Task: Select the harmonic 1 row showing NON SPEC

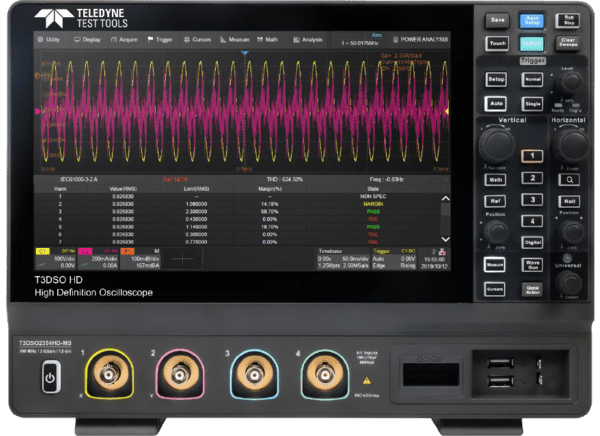Action: (238, 196)
